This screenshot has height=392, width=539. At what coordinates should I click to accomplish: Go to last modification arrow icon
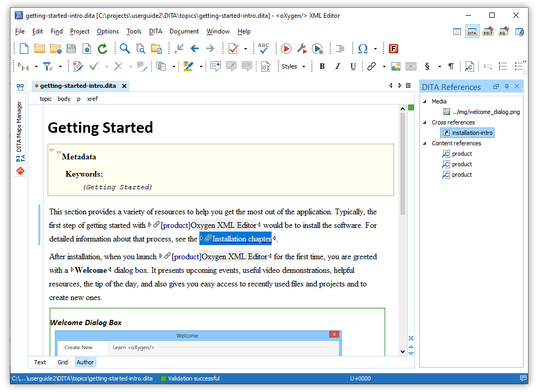179,49
